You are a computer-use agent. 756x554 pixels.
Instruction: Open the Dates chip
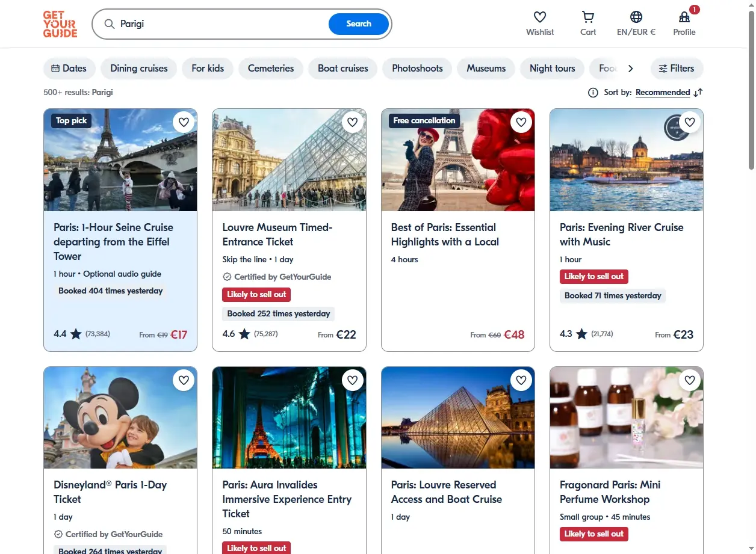69,69
